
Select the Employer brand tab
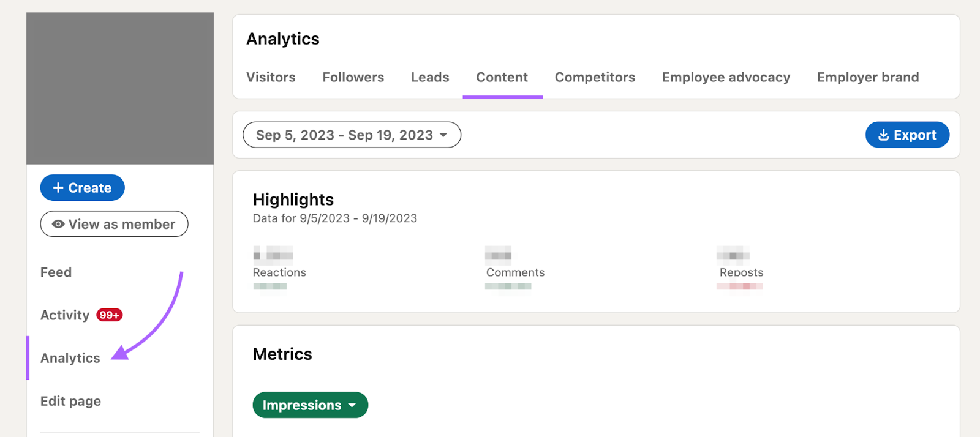click(x=867, y=77)
